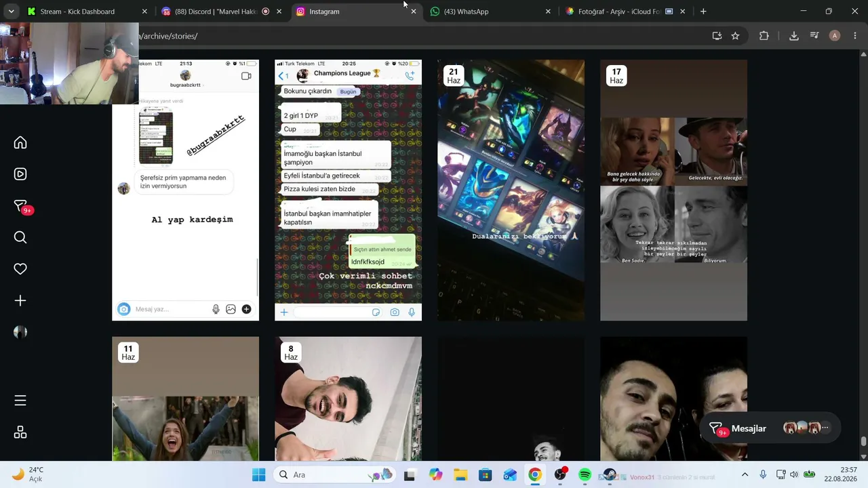Open the 21 Haz story thumbnail

pyautogui.click(x=511, y=190)
